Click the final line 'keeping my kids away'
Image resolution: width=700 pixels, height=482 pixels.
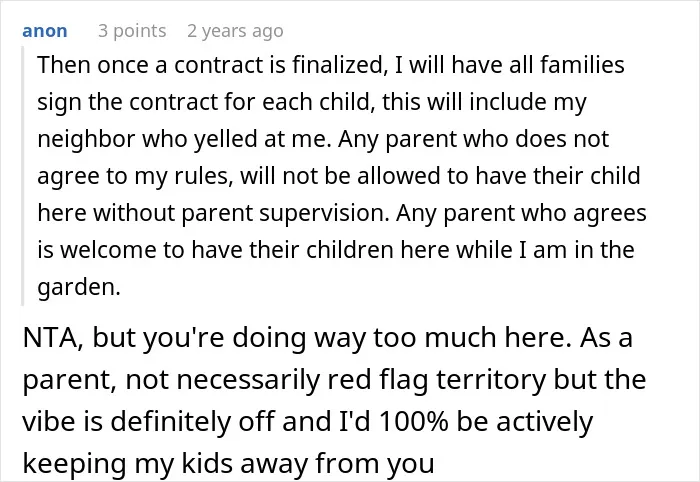pos(228,463)
